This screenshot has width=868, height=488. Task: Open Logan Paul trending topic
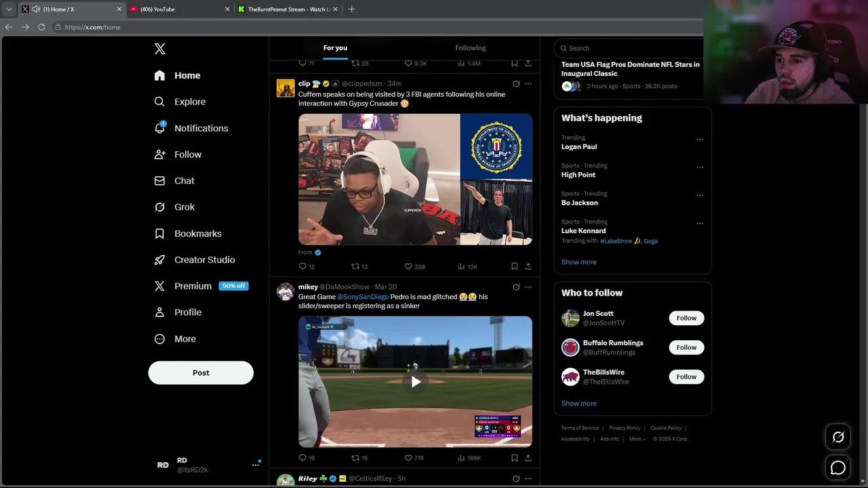click(579, 146)
